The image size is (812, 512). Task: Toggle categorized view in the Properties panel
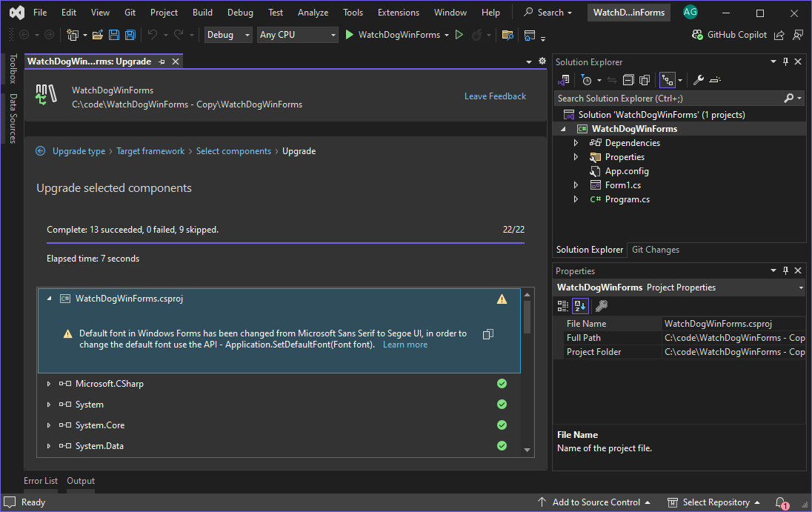[x=563, y=305]
